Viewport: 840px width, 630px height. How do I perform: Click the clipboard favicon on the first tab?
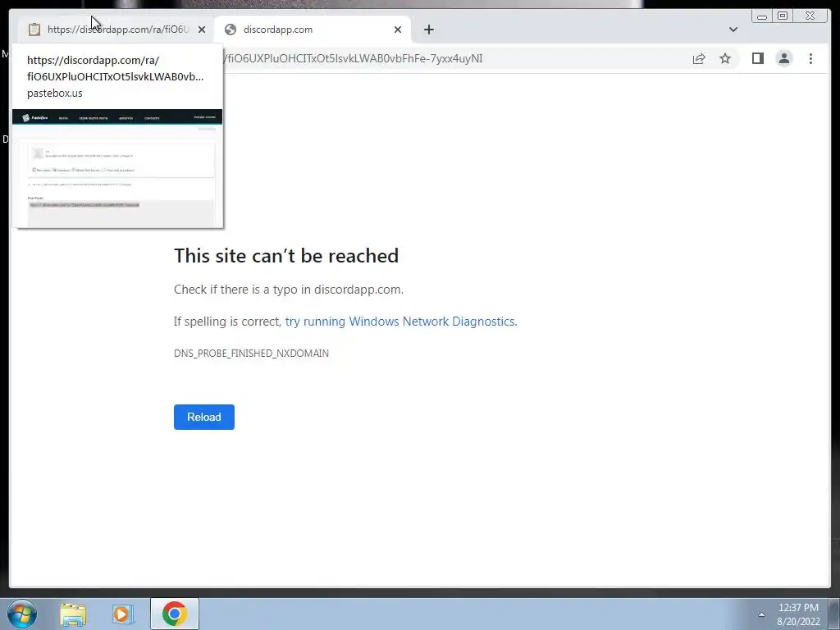[34, 30]
